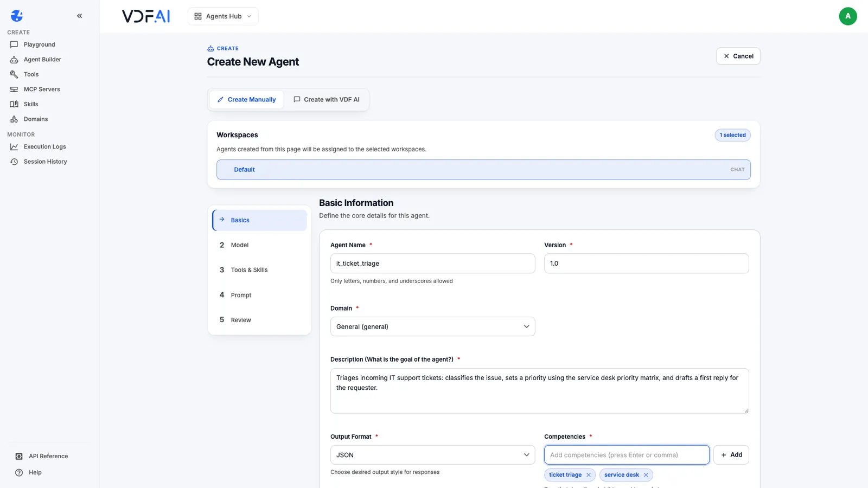Open user avatar A menu
The width and height of the screenshot is (868, 488).
coord(848,16)
